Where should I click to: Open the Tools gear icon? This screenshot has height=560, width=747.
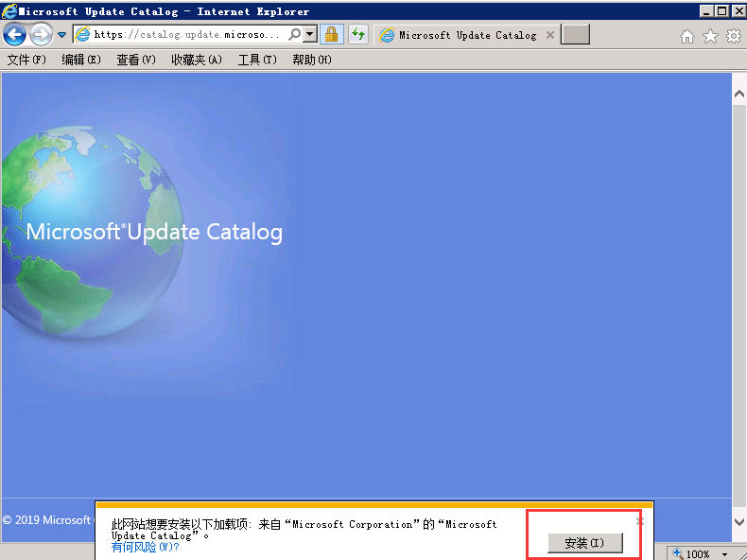(x=733, y=36)
